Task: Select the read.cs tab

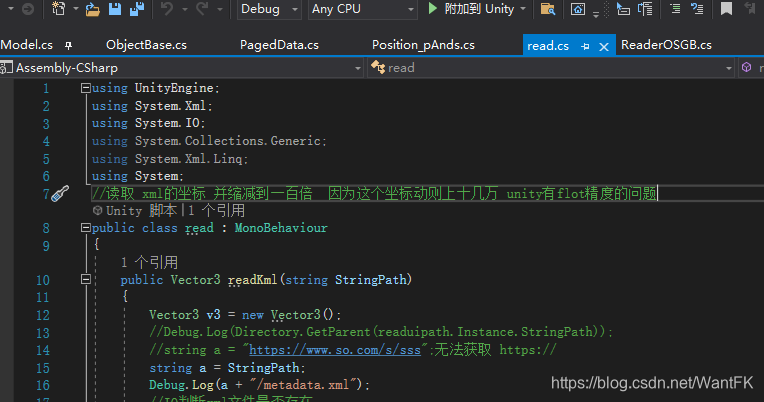Action: pyautogui.click(x=548, y=46)
